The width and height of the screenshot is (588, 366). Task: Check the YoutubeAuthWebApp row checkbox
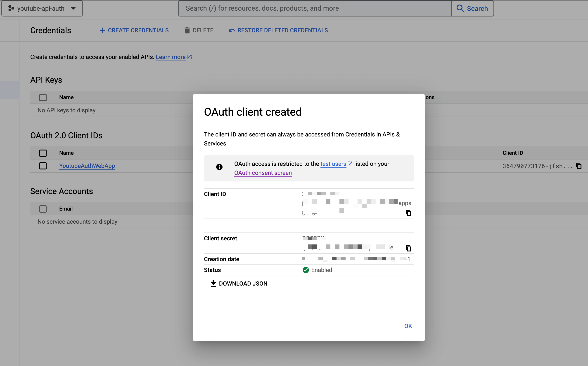pos(43,166)
